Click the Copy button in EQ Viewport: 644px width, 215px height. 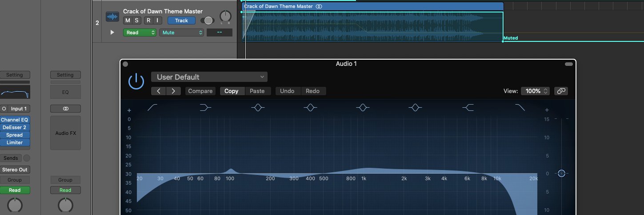232,91
